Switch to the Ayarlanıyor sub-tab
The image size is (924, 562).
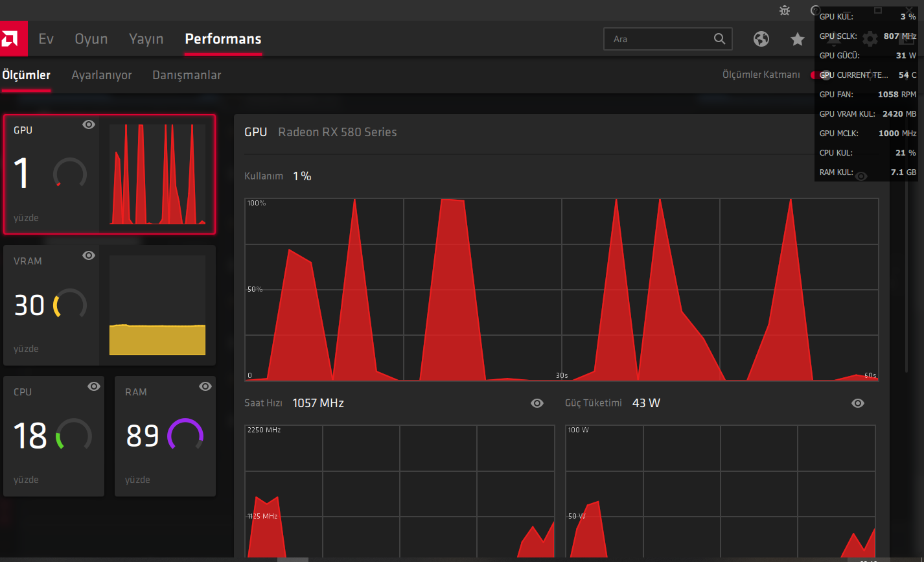[x=102, y=75]
